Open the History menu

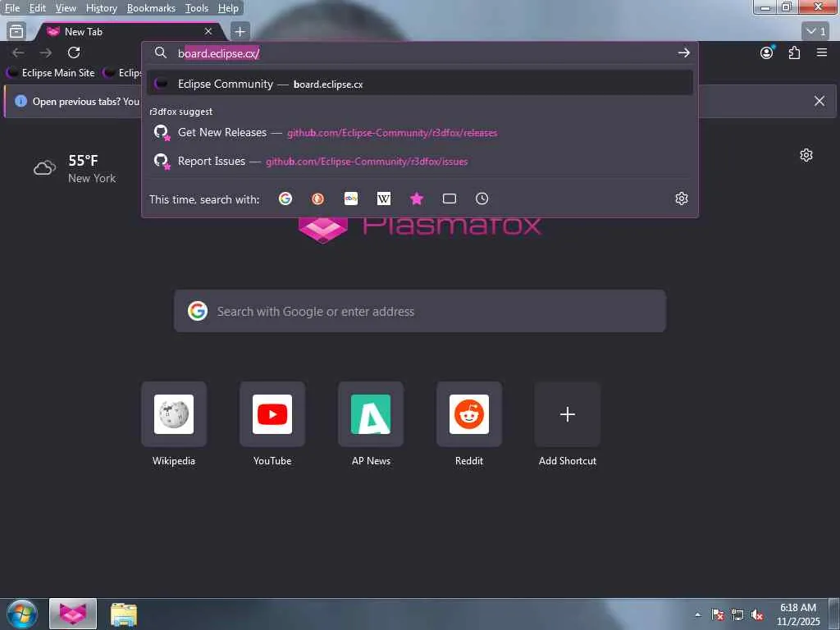tap(101, 8)
